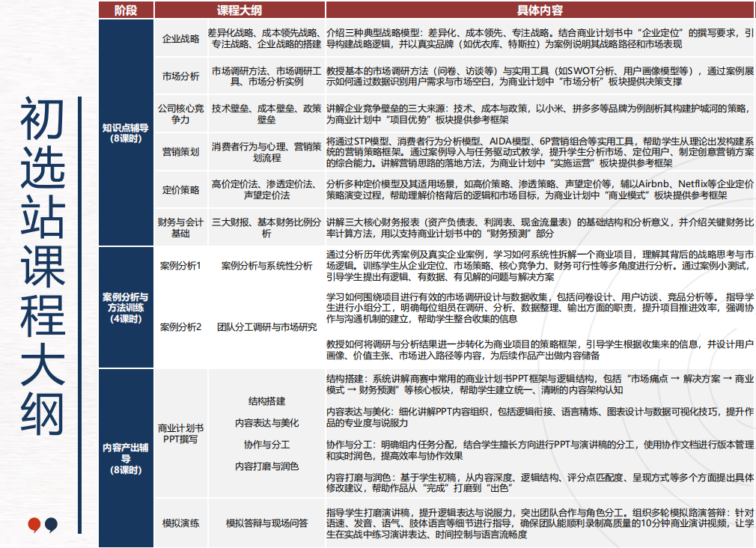The image size is (756, 548).
Task: Click the 商业计划书PPT撰写 course cell
Action: [x=181, y=433]
